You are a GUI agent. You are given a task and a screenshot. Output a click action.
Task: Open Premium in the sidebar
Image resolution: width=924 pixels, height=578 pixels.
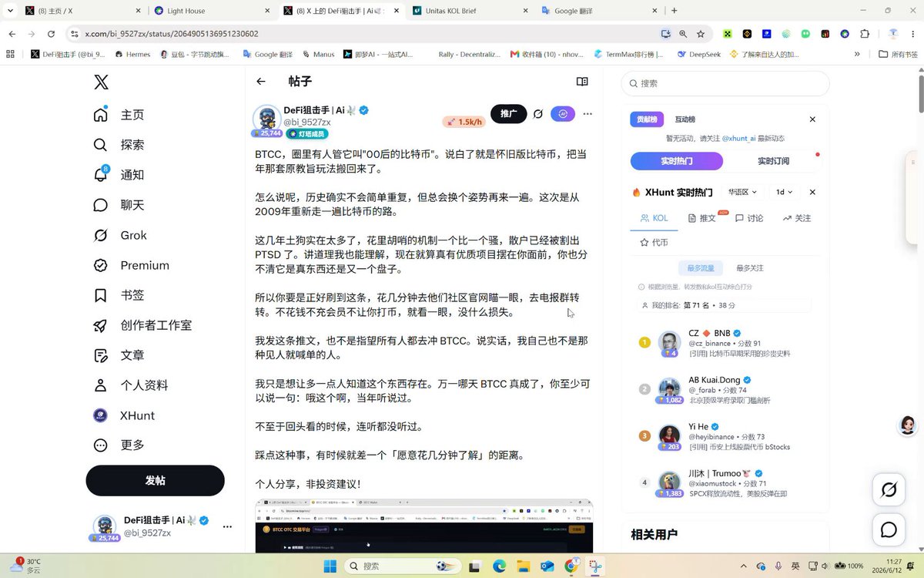coord(131,265)
